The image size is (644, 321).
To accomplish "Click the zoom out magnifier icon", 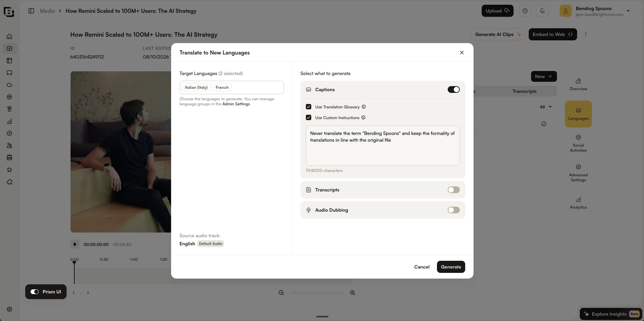I will tap(281, 293).
